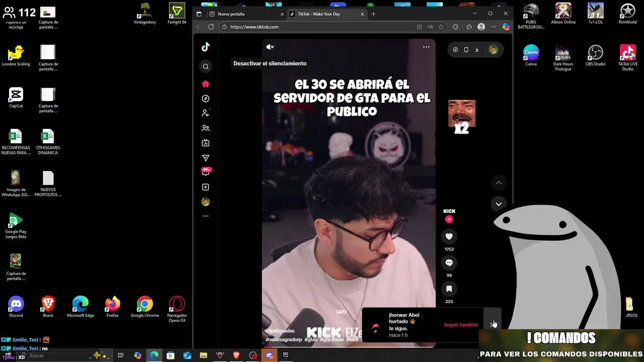Open the Edge extensions puzzle icon
Image resolution: width=644 pixels, height=362 pixels.
point(456,27)
